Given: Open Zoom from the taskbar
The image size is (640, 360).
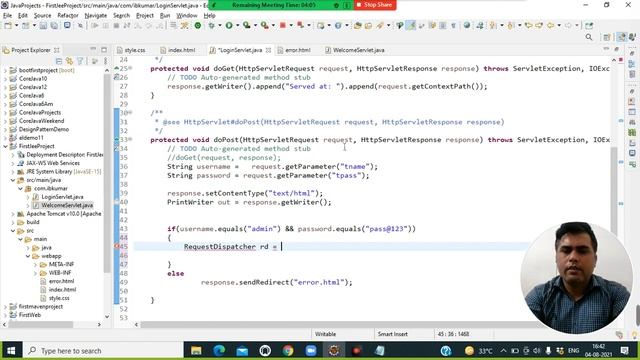Looking at the screenshot, I should 311,351.
